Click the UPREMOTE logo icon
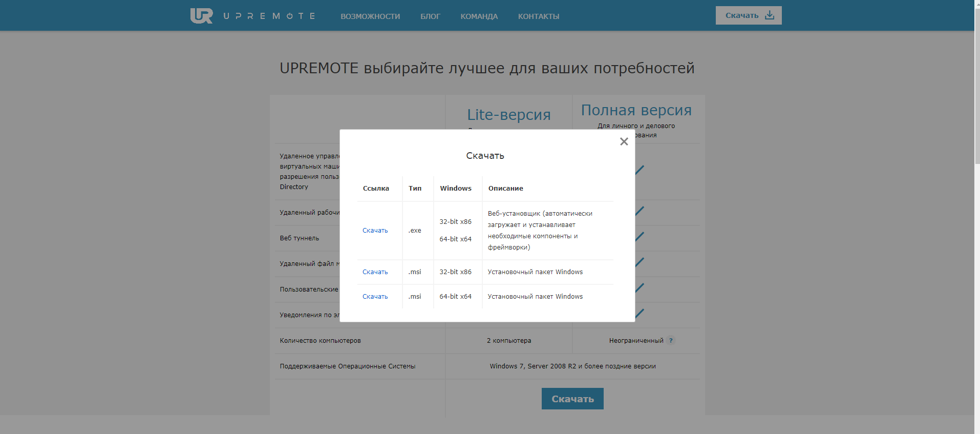Image resolution: width=980 pixels, height=434 pixels. click(201, 16)
